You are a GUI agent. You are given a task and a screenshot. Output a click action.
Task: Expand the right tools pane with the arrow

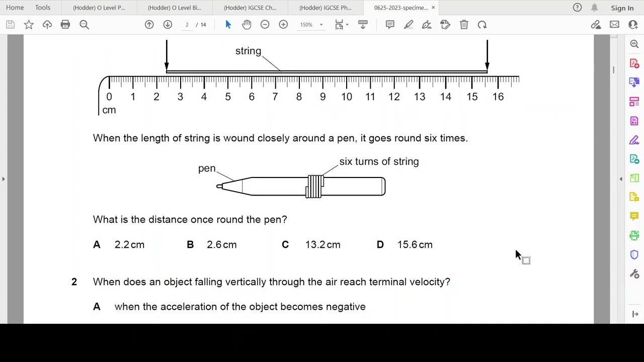635,314
